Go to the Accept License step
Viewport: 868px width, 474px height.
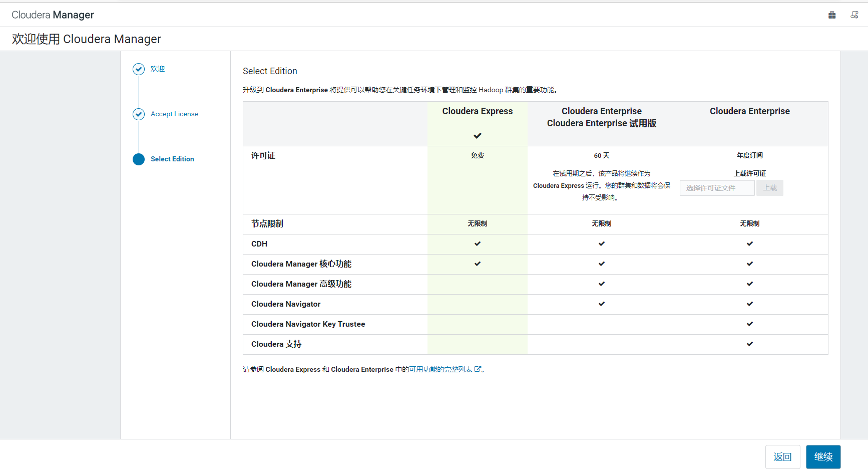(174, 114)
